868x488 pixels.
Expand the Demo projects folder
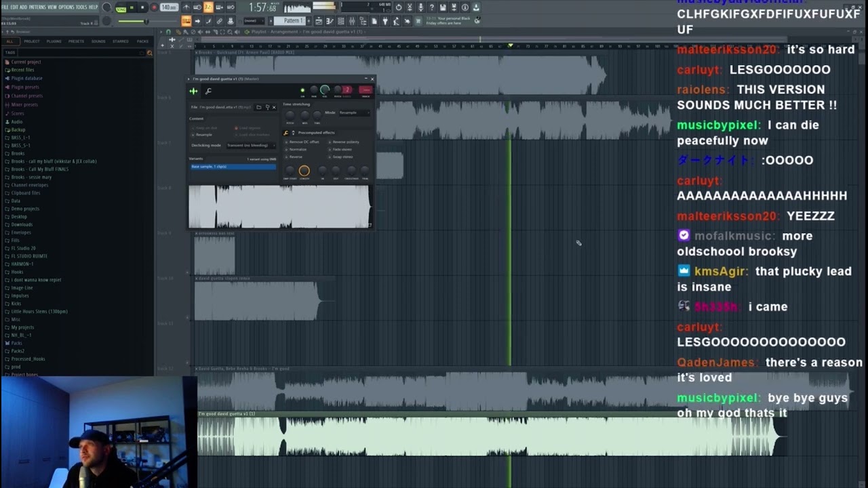point(25,209)
